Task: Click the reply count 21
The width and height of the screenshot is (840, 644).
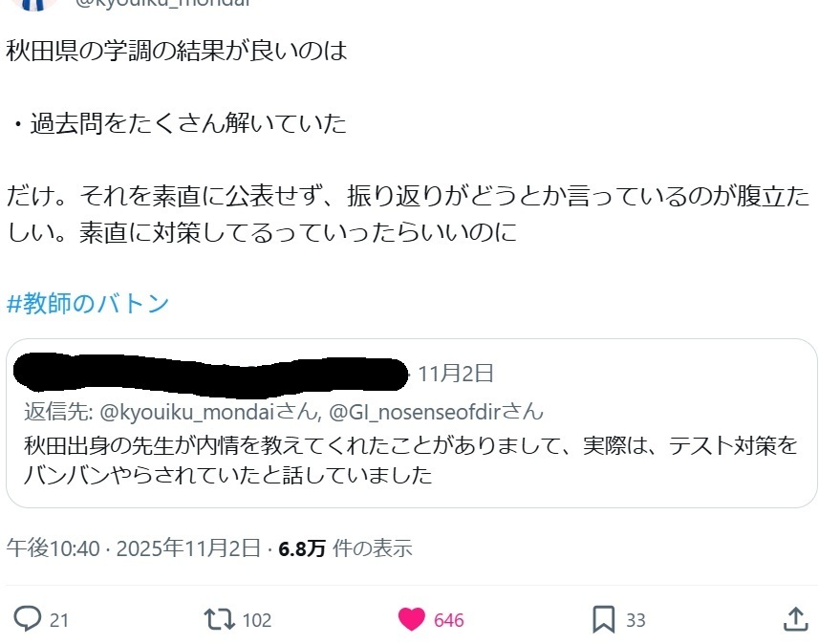Action: tap(59, 620)
